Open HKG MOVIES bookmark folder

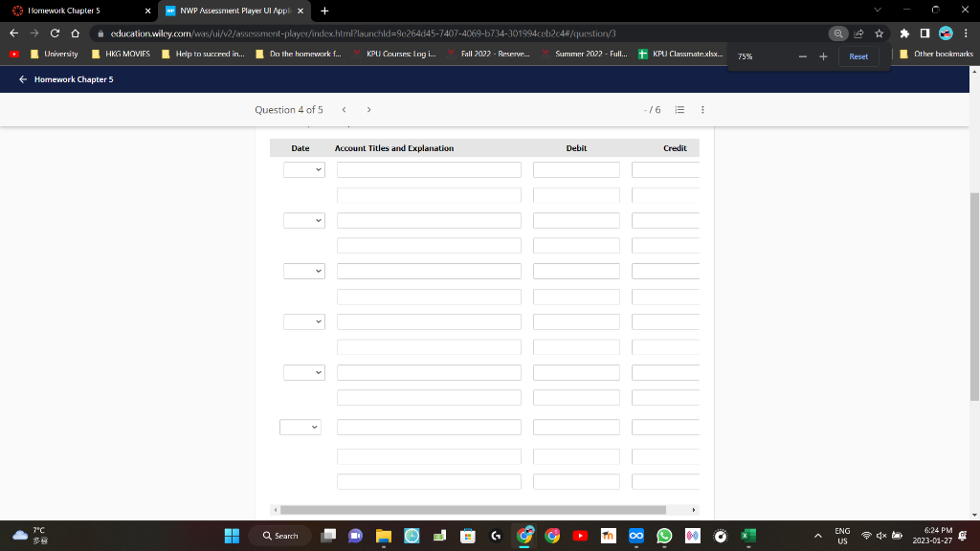[x=121, y=54]
